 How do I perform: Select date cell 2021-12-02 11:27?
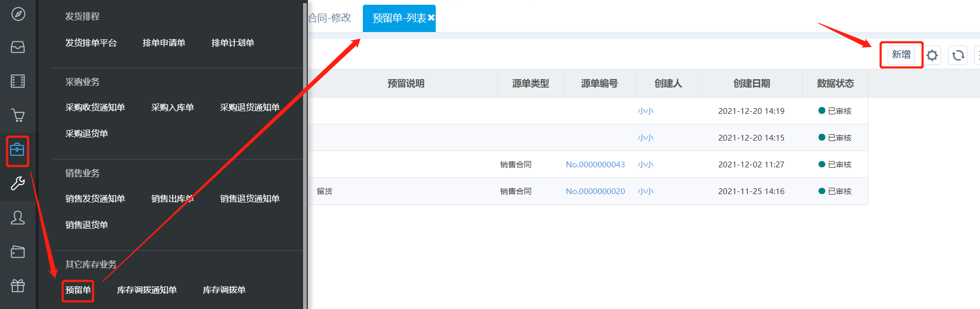pos(751,165)
